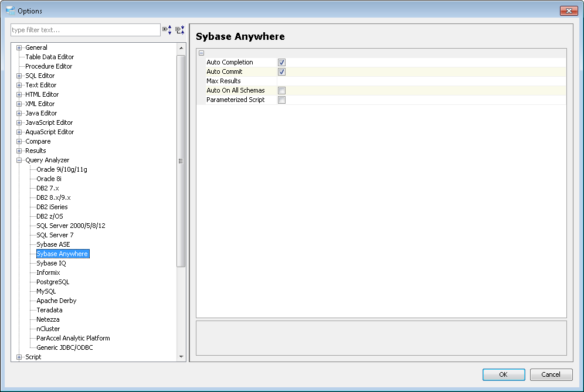Select SQL Server 2000/5/8/12 item

(x=71, y=226)
